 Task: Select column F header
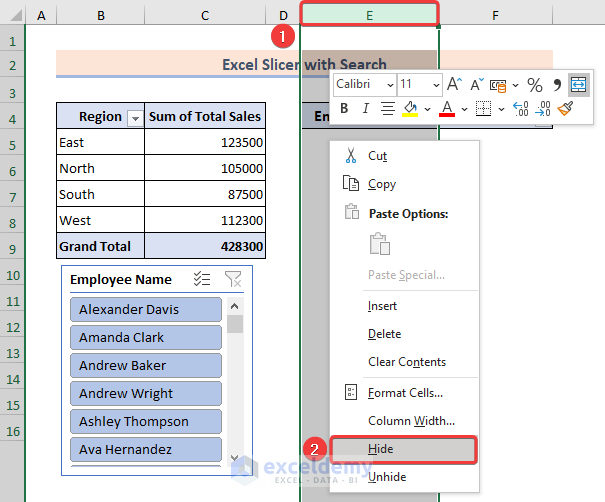(495, 15)
